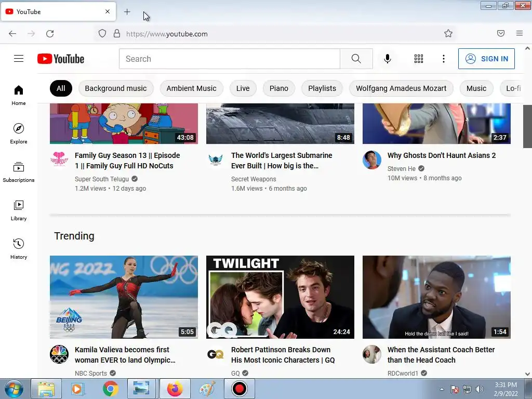Click the browser address bar URL
Viewport: 532px width, 399px height.
pos(167,34)
